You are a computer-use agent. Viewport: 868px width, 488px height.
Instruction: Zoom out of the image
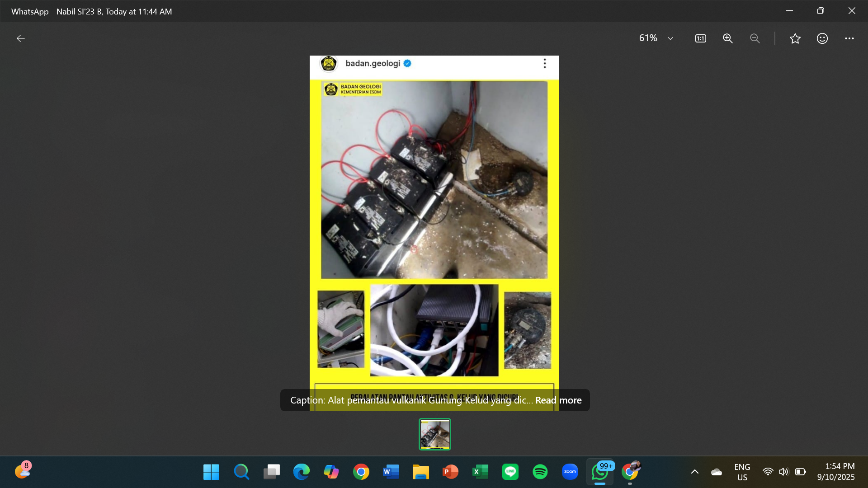click(x=755, y=38)
